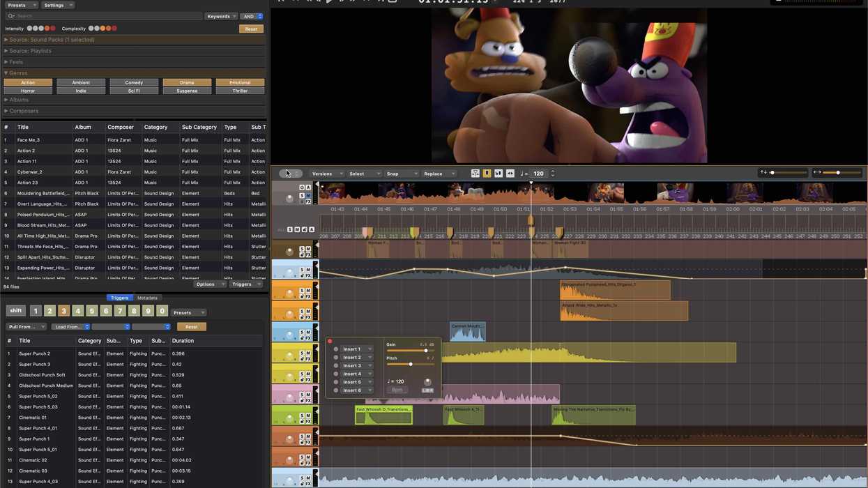Image resolution: width=868 pixels, height=488 pixels.
Task: Switch to the Metadata tab
Action: tap(147, 298)
